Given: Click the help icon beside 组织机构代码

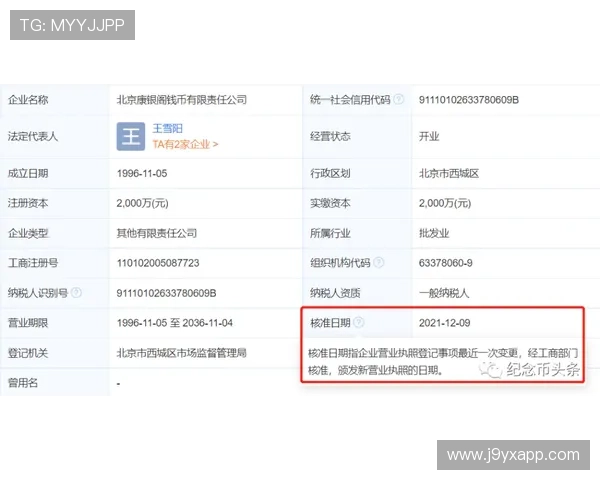Looking at the screenshot, I should pyautogui.click(x=378, y=263).
